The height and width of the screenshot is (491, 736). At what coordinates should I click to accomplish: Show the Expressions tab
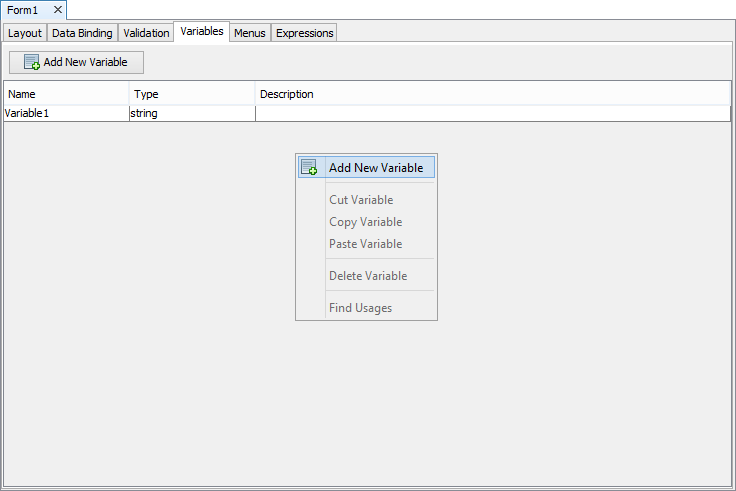(304, 33)
